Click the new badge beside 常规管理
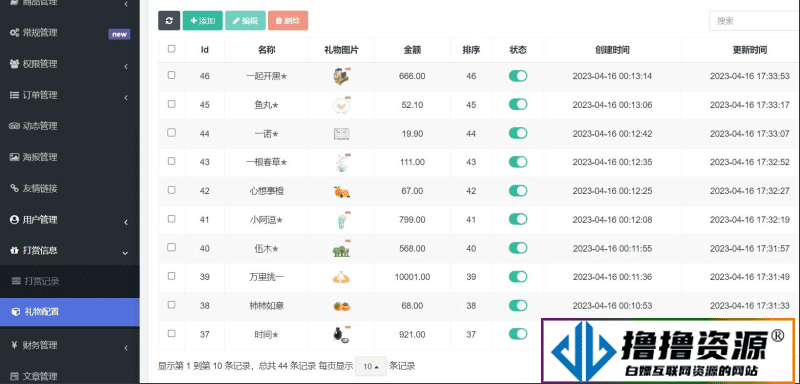800x384 pixels. [119, 34]
